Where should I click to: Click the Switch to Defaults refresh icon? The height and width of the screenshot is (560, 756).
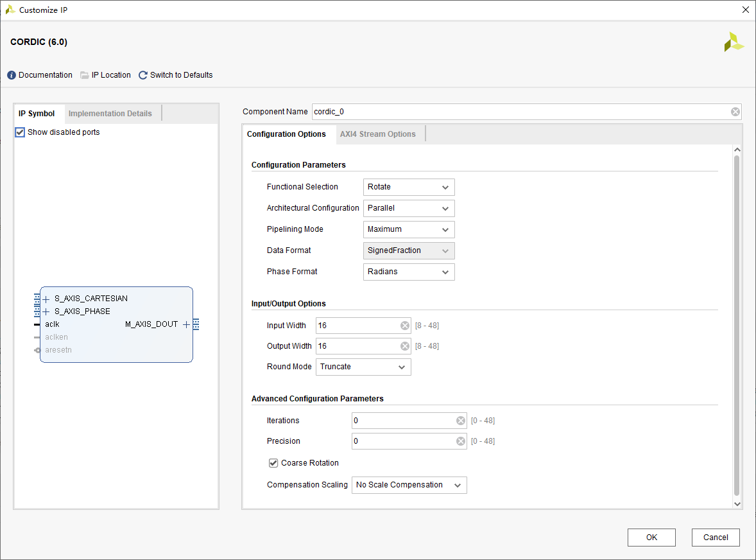tap(142, 75)
